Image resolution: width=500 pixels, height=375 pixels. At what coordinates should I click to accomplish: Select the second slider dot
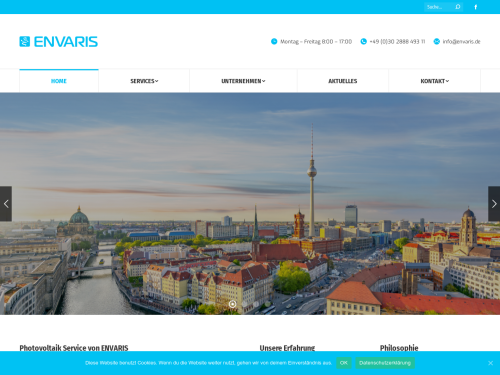[244, 304]
